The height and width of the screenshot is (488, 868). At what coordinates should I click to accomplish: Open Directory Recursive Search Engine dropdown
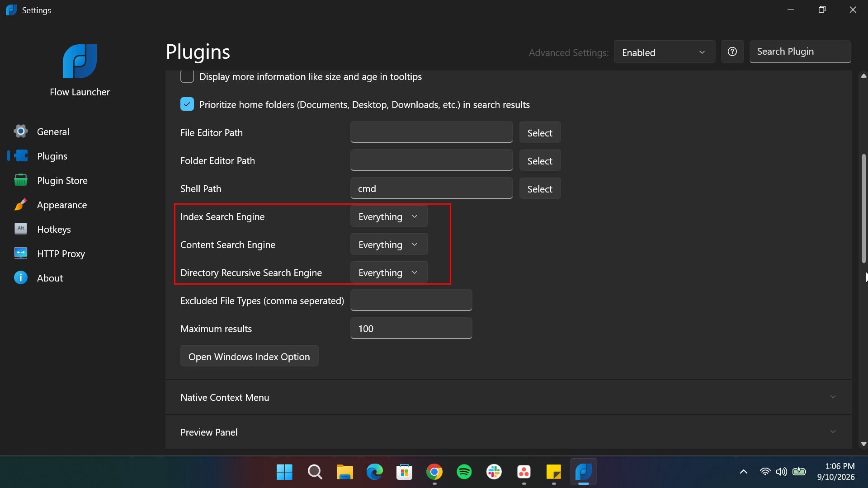click(x=389, y=272)
